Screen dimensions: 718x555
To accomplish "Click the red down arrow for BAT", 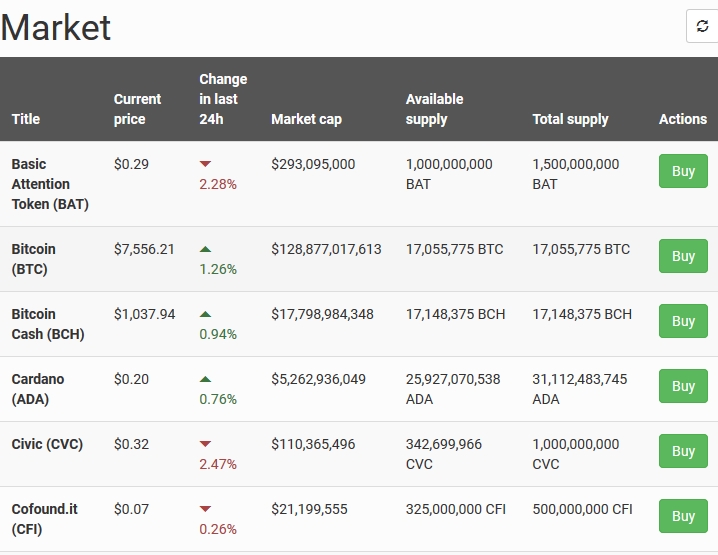I will coord(205,164).
